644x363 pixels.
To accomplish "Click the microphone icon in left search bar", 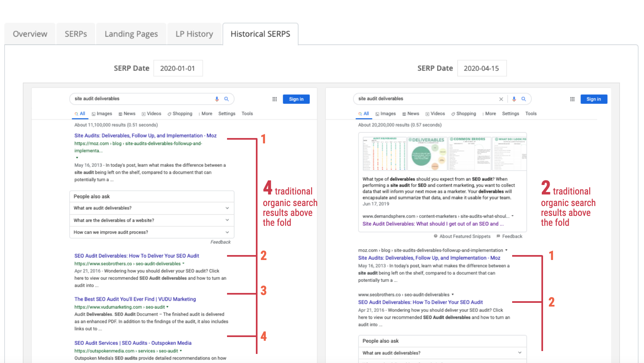I will 217,99.
